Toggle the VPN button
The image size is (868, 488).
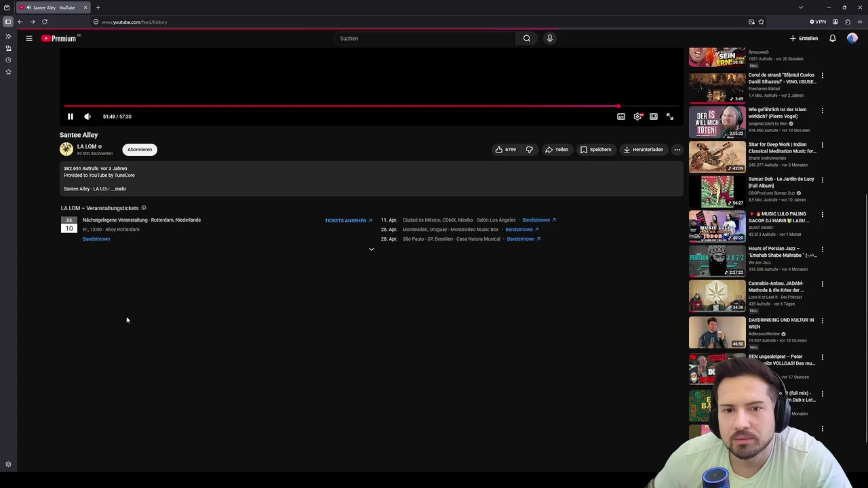pyautogui.click(x=818, y=22)
